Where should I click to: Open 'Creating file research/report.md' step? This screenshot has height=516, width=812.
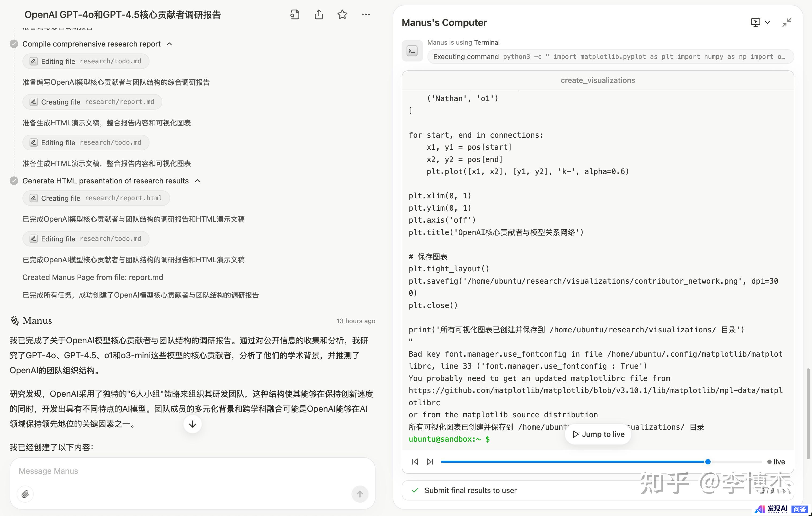[92, 102]
